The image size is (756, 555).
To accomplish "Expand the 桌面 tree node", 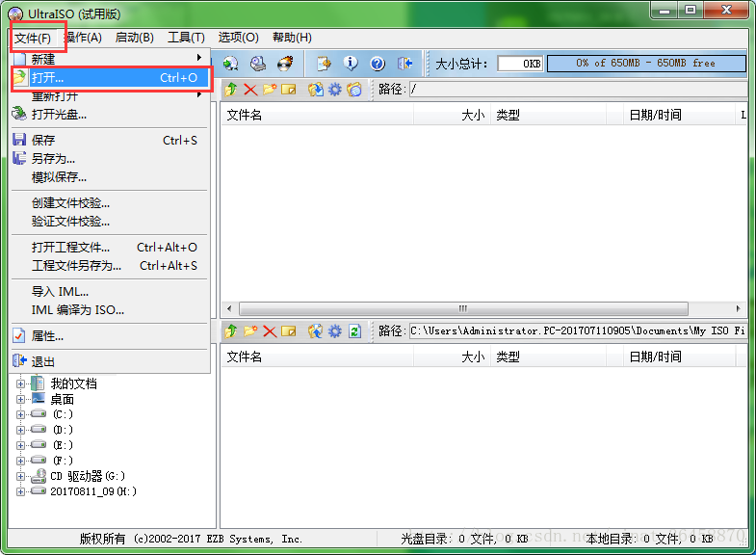I will pos(21,399).
